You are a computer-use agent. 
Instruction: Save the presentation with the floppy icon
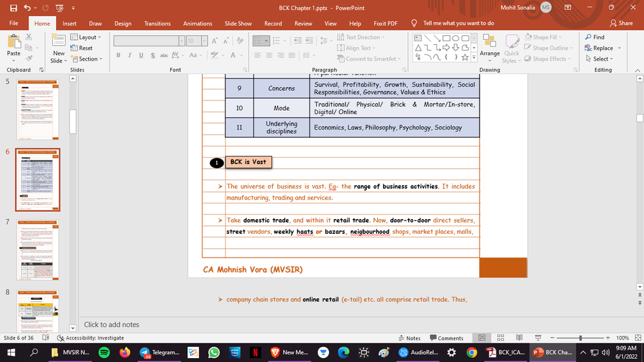tap(14, 8)
